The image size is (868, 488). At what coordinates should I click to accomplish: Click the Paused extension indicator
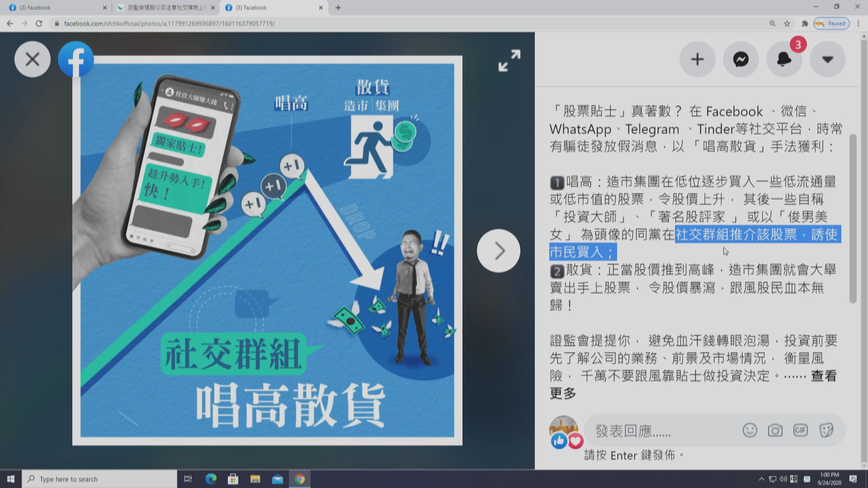831,23
